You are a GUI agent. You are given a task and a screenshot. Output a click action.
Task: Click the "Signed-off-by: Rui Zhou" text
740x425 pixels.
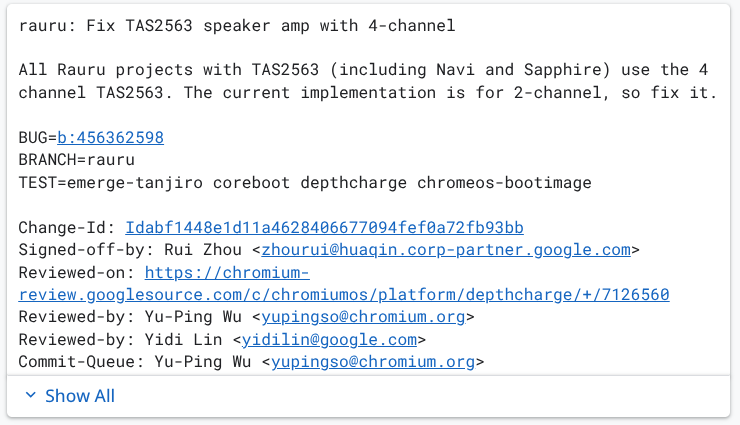[130, 250]
